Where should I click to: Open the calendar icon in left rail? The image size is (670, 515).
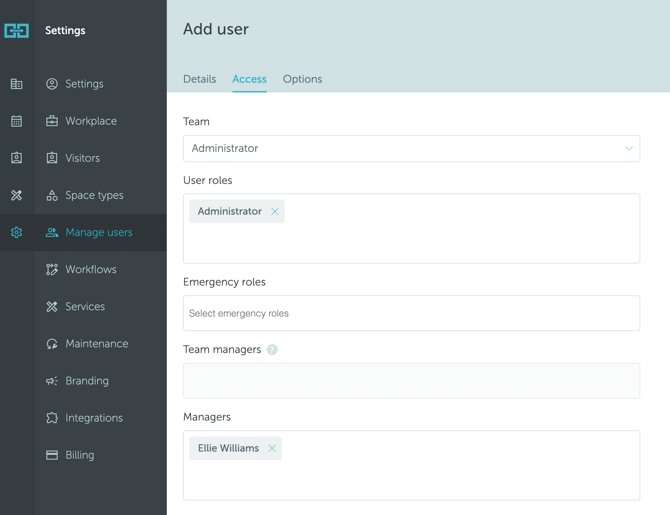[17, 121]
